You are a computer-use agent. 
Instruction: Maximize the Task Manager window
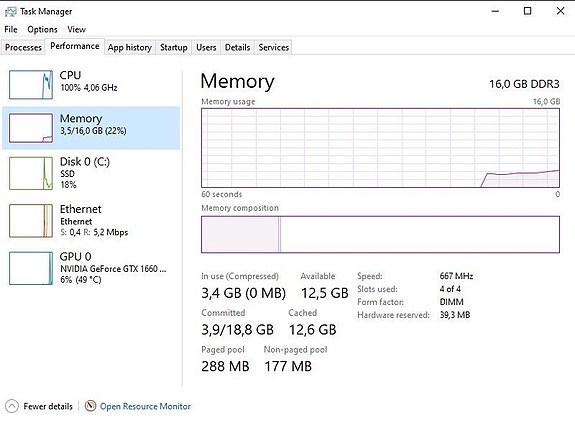point(527,11)
